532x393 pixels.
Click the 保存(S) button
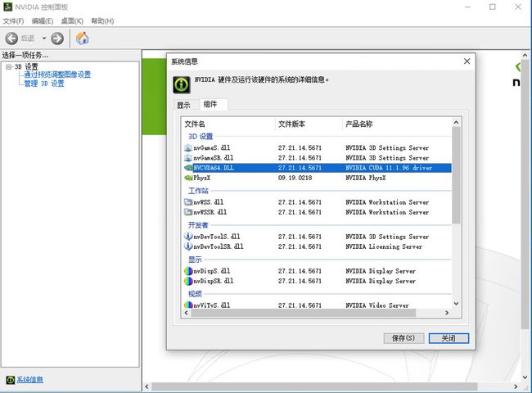(x=404, y=338)
